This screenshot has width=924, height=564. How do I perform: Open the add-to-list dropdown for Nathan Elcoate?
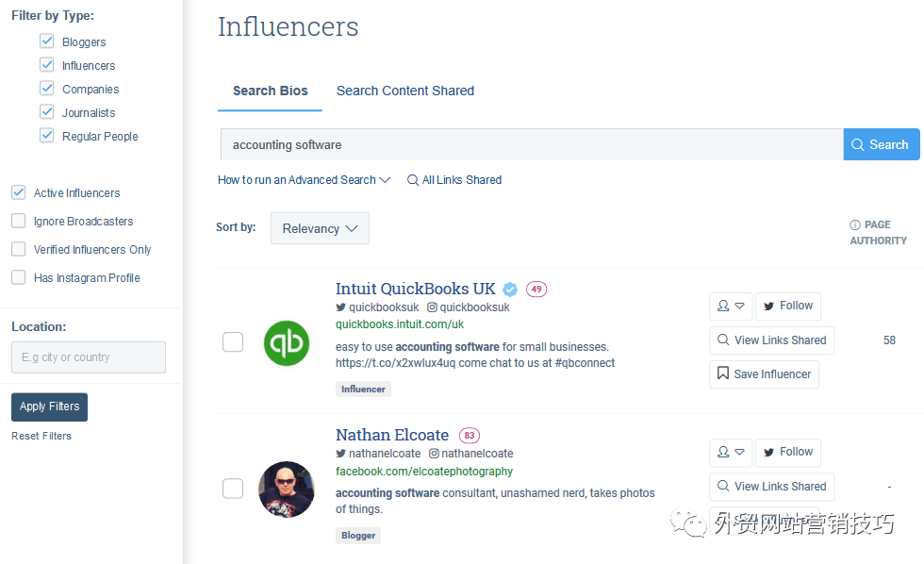point(731,452)
